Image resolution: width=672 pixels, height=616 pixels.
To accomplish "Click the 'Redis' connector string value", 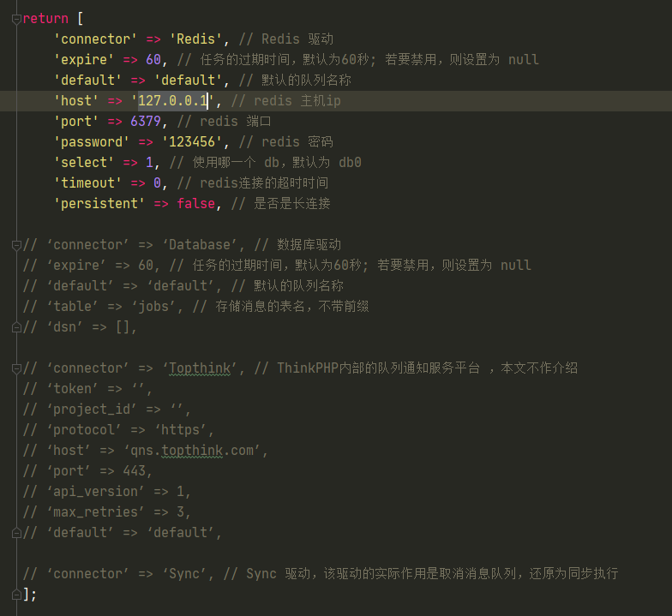I will pos(195,39).
